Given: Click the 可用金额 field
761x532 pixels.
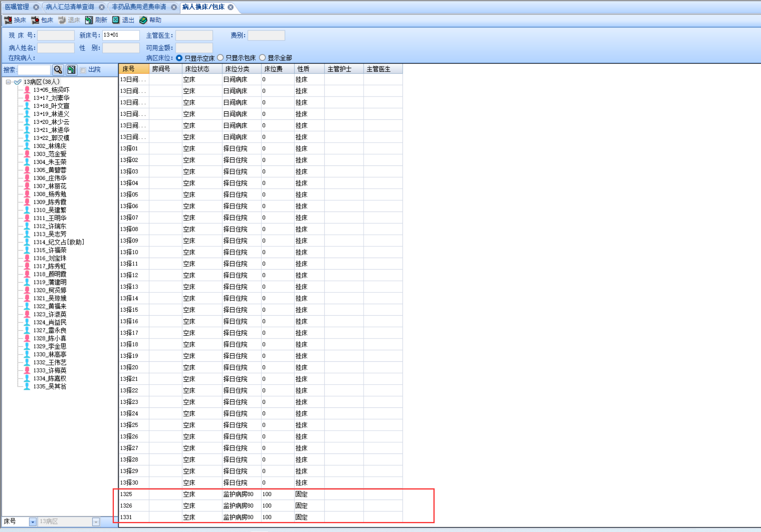Looking at the screenshot, I should click(194, 48).
